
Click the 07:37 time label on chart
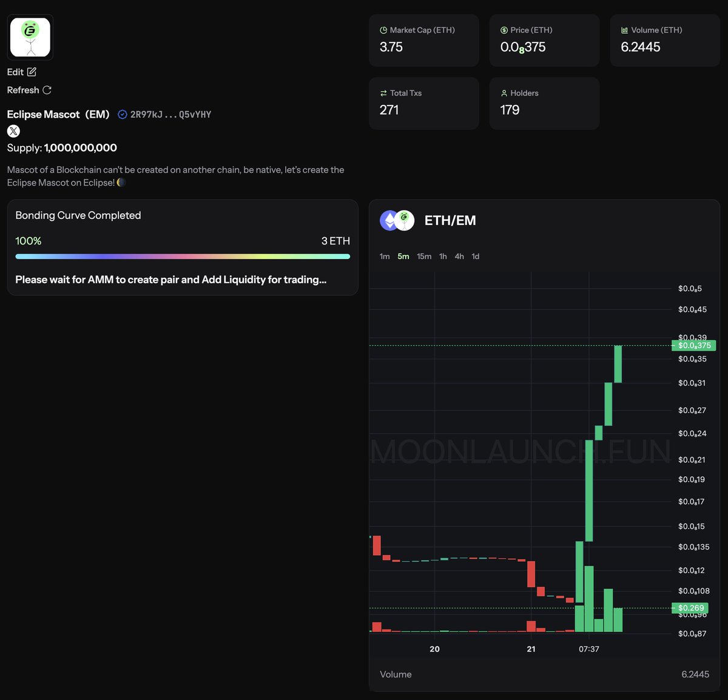pos(589,649)
